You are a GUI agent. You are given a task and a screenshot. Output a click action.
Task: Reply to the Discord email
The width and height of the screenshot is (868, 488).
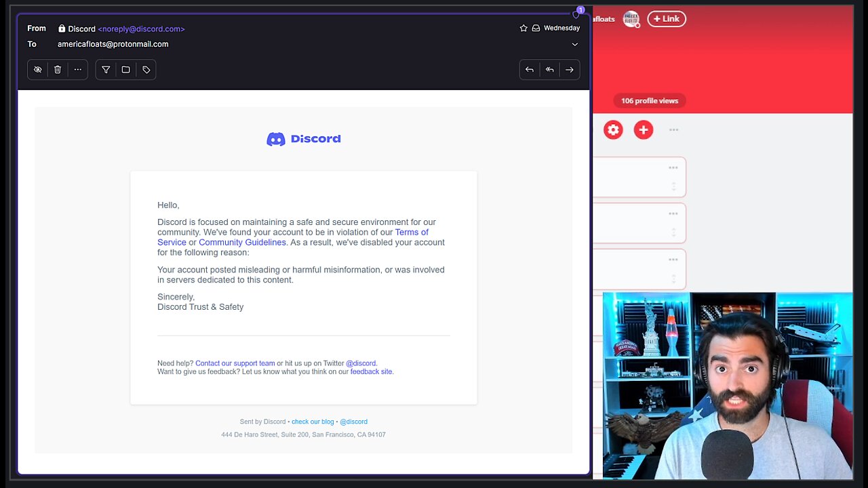point(530,70)
